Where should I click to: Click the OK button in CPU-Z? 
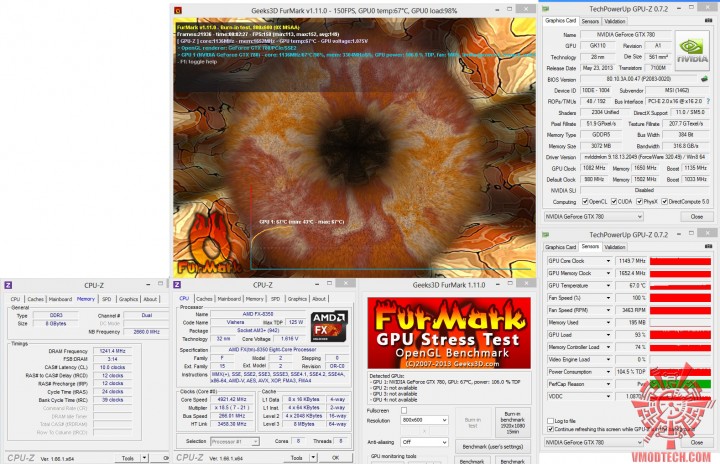click(x=336, y=458)
